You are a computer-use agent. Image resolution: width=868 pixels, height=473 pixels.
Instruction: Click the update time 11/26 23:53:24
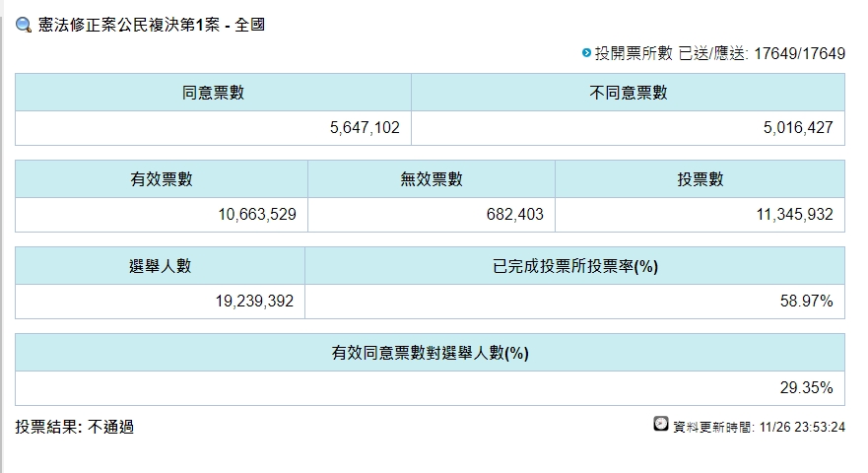pos(802,427)
